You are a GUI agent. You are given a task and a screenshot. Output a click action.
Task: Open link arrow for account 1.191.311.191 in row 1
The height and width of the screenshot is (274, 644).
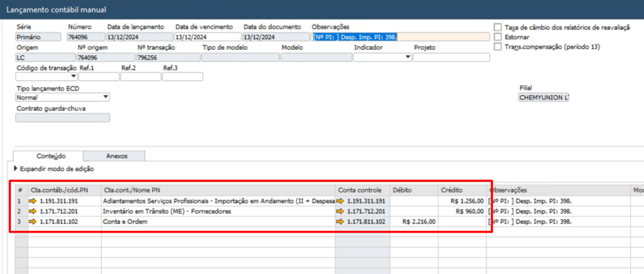[x=33, y=202]
